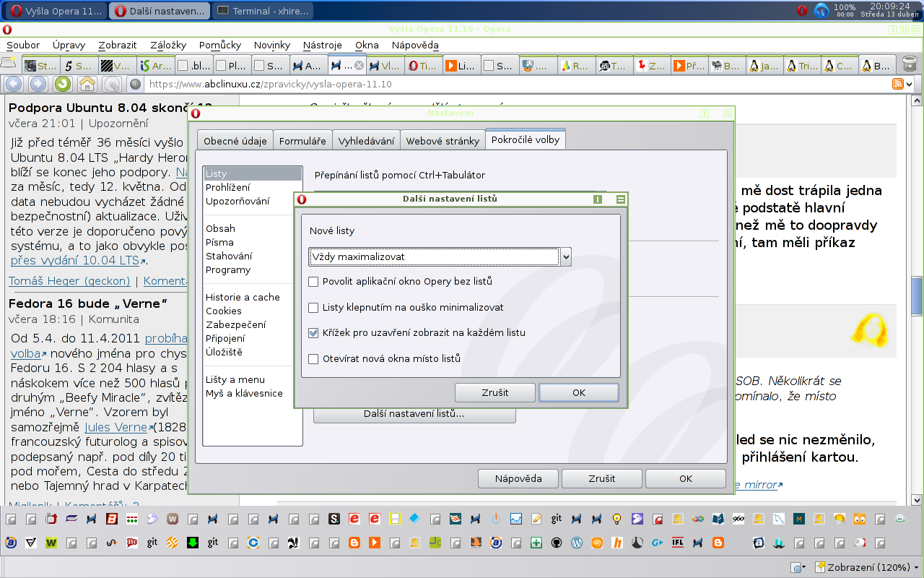Uncheck Křížek pro uzavření zobrazit na každém listu

[x=313, y=333]
